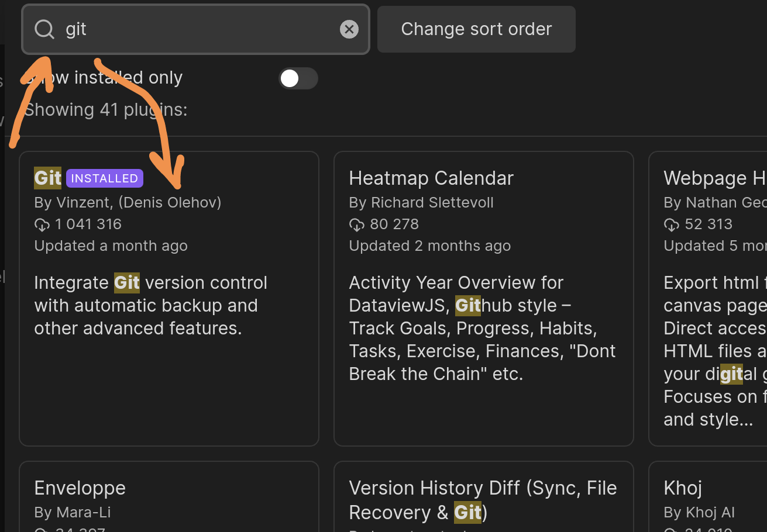
Task: Clear the search text with the X icon
Action: (349, 29)
